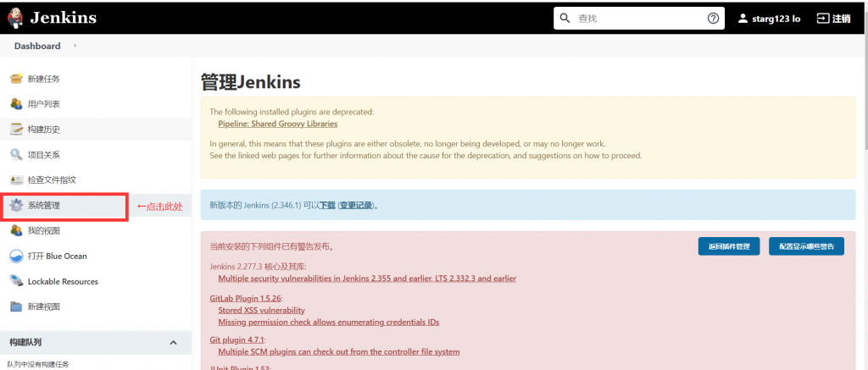
Task: Click the Dashboard breadcrumb link
Action: (37, 46)
